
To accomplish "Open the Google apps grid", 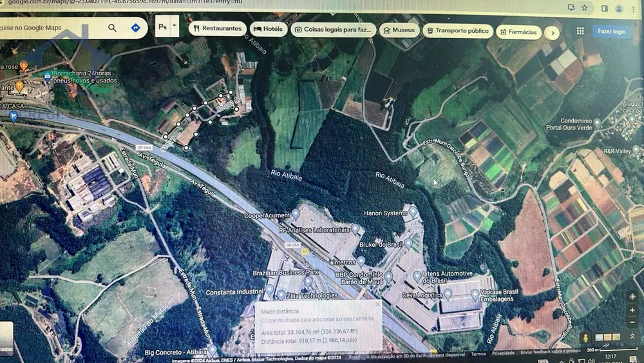I will click(x=580, y=31).
